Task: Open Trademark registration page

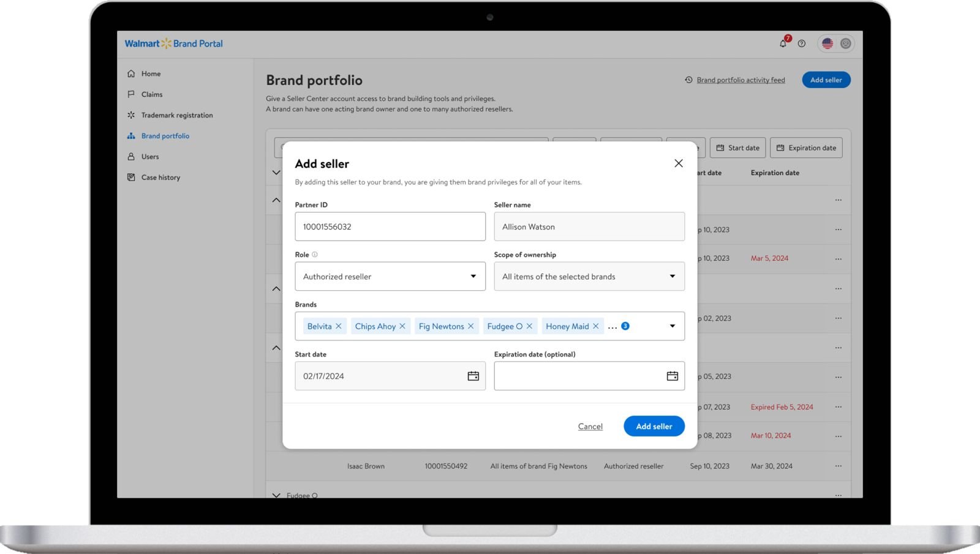Action: point(177,115)
